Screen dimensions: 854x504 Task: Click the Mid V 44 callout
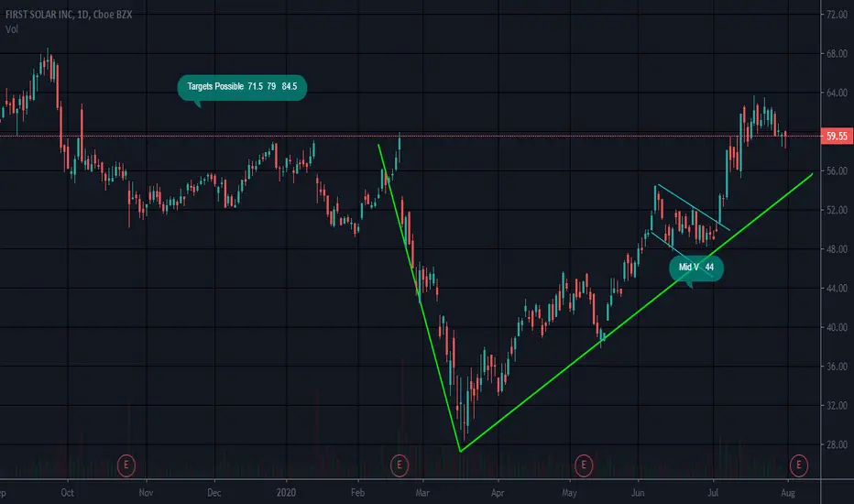tap(696, 268)
